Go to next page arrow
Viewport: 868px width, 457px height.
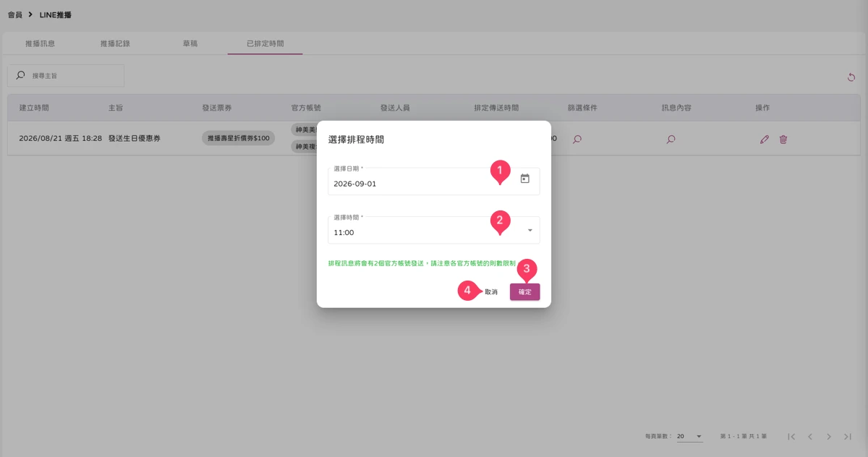pyautogui.click(x=829, y=437)
